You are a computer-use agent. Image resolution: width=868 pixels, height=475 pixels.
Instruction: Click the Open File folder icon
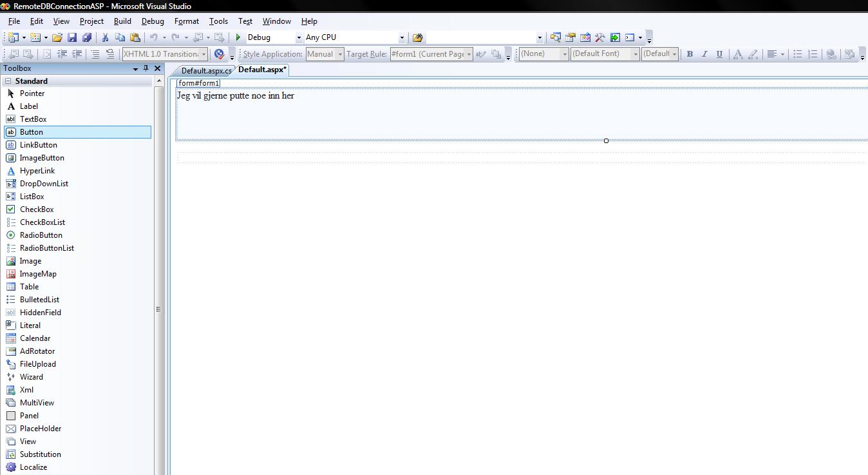(57, 37)
